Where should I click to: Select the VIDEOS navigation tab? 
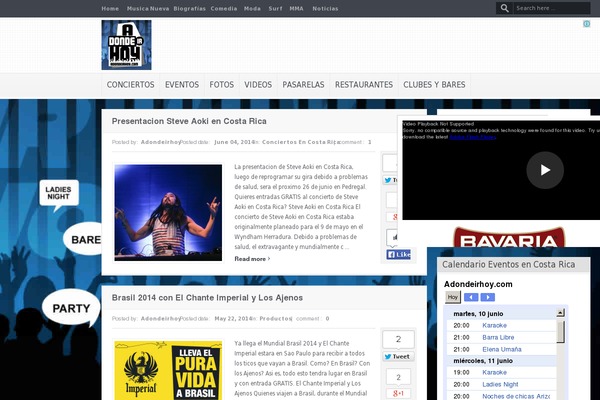258,85
